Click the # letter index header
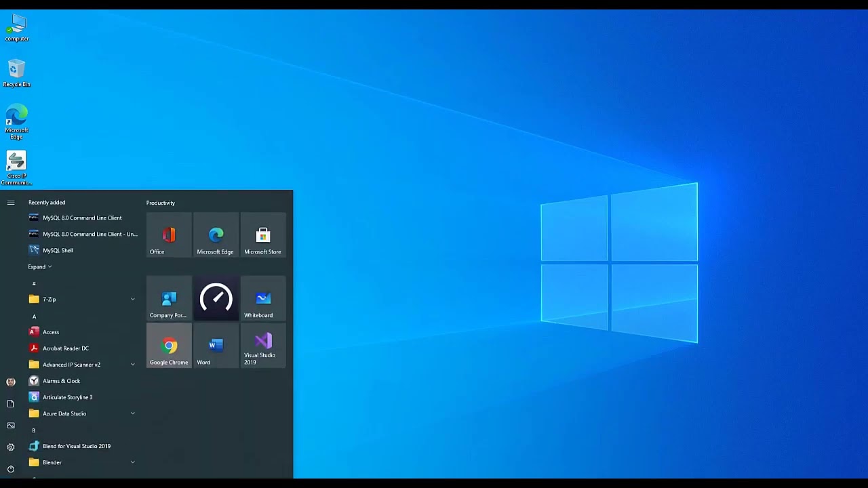 tap(34, 283)
